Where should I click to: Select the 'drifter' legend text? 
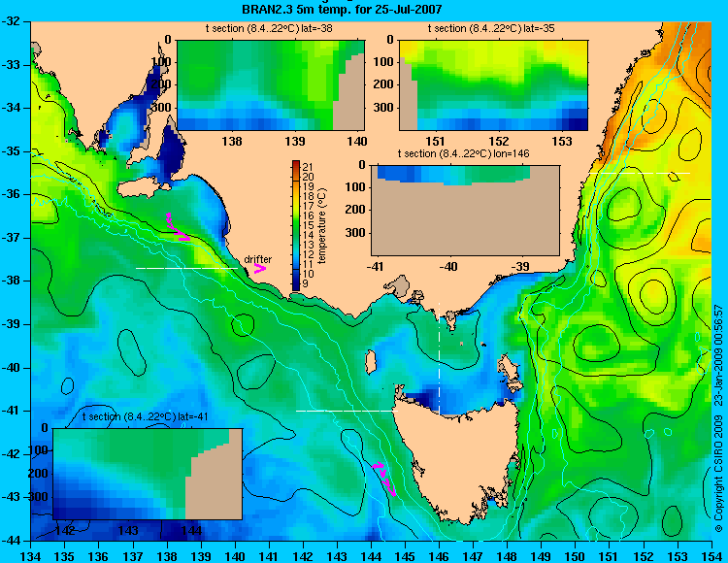tap(257, 259)
